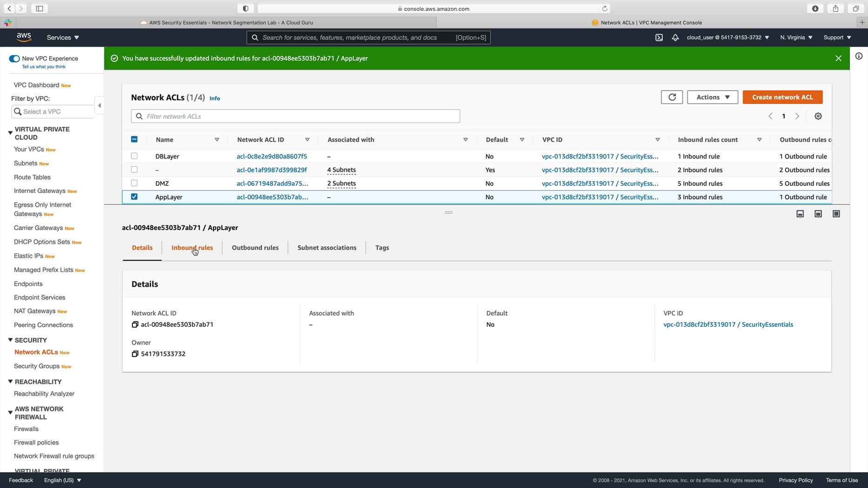
Task: Click the Create network ACL button
Action: tap(782, 97)
